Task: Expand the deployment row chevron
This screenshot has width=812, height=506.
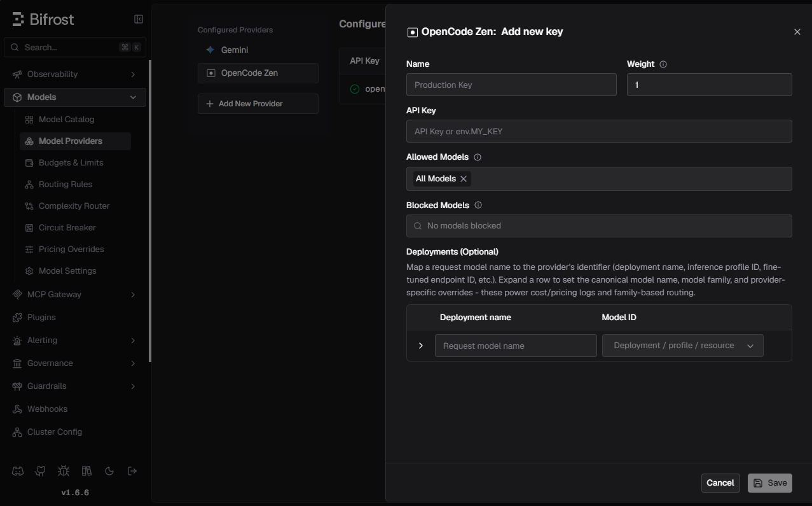Action: click(420, 346)
